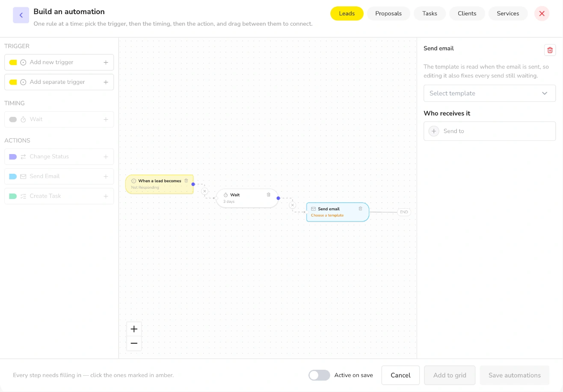Remove connection between trigger and Wait node
Viewport: 563px width, 392px height.
[x=204, y=191]
